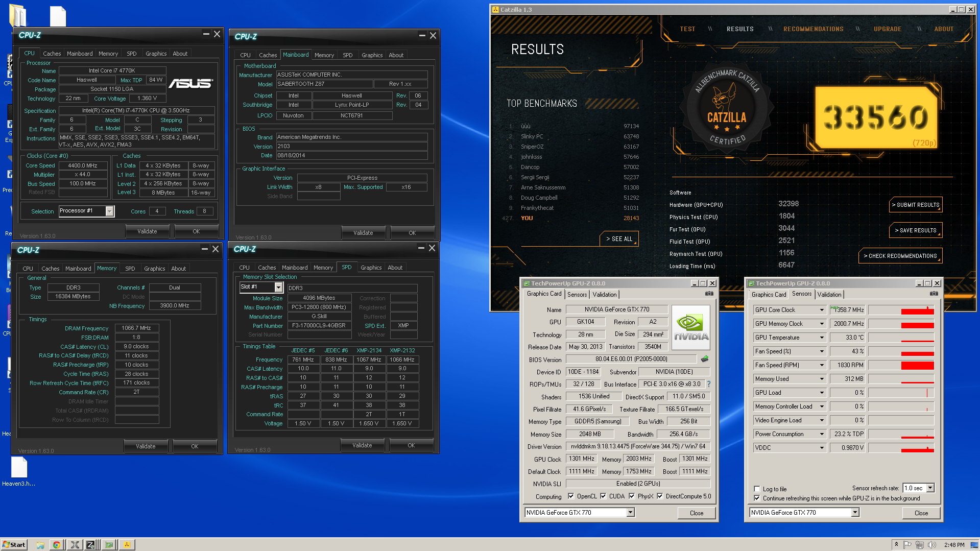
Task: Click the NVIDIA logo in GPU-Z
Action: point(690,327)
